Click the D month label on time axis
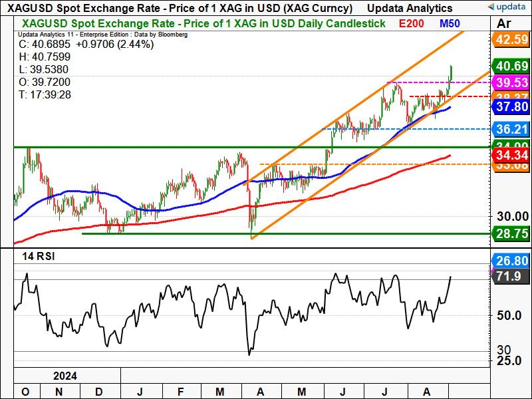This screenshot has height=399, width=532. (98, 392)
